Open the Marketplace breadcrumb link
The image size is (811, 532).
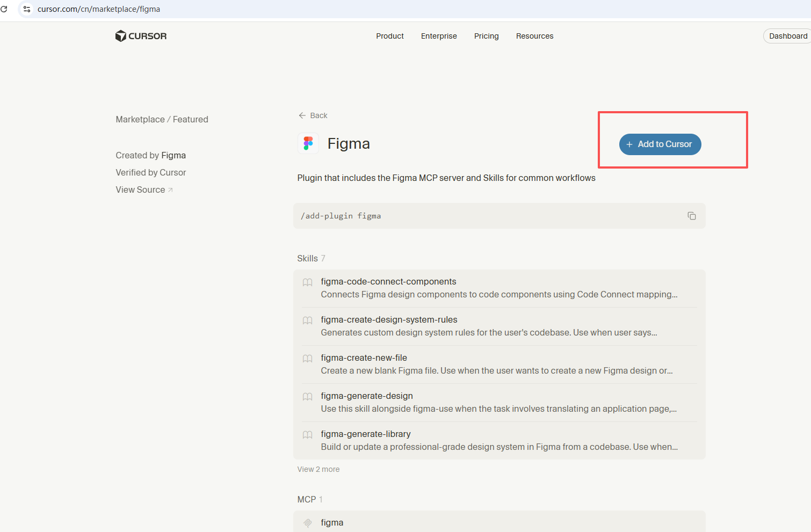tap(140, 119)
